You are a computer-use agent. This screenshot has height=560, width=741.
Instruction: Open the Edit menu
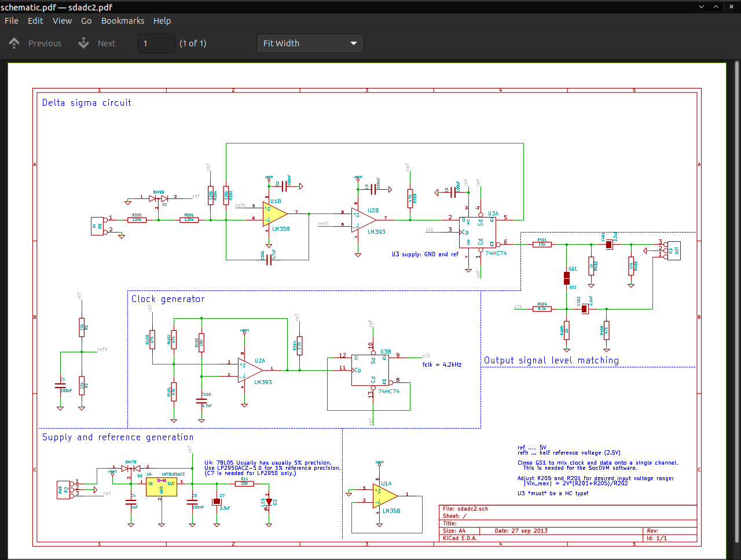click(x=35, y=21)
